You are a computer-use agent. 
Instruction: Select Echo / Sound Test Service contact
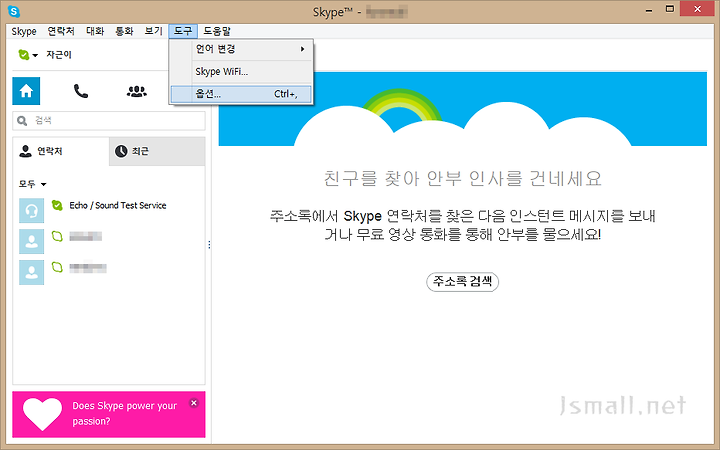(x=109, y=210)
